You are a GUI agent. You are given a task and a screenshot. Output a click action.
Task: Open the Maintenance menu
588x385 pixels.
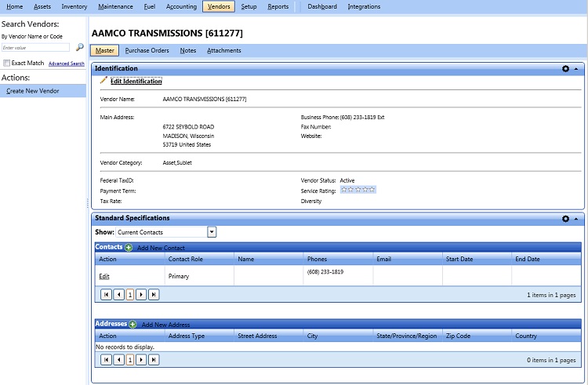coord(115,6)
